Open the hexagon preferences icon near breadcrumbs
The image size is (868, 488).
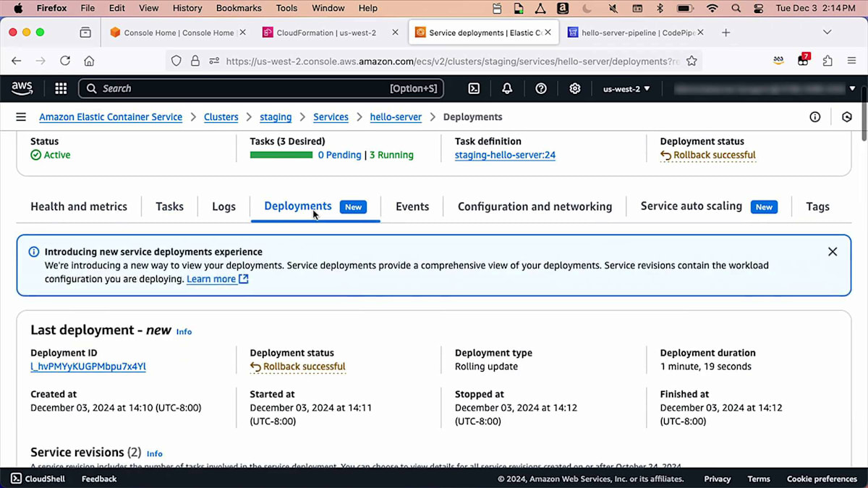847,117
